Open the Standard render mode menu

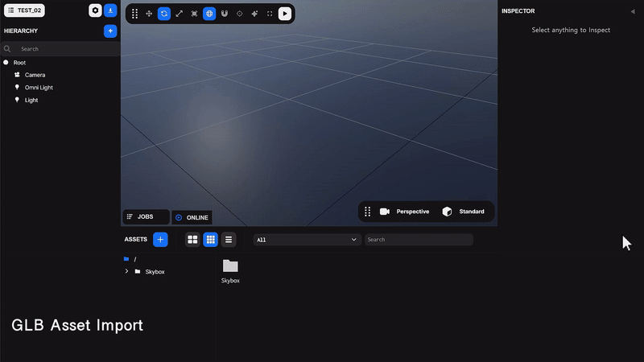click(x=464, y=212)
